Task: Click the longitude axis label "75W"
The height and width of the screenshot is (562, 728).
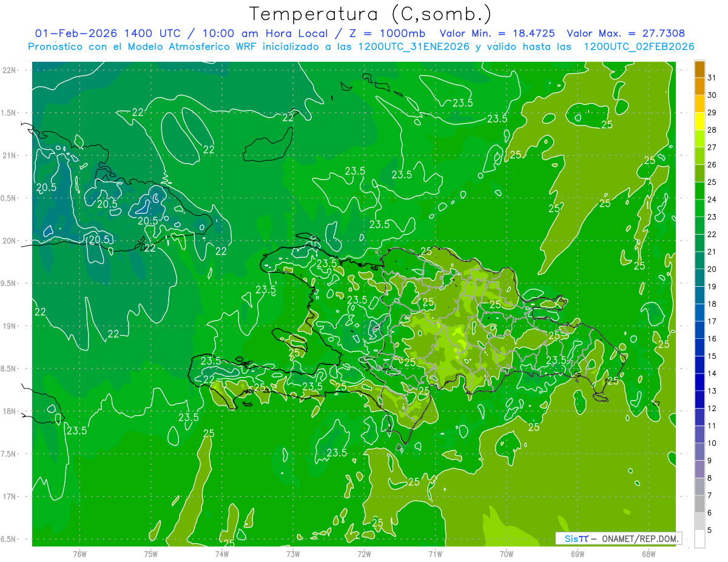Action: coord(151,554)
